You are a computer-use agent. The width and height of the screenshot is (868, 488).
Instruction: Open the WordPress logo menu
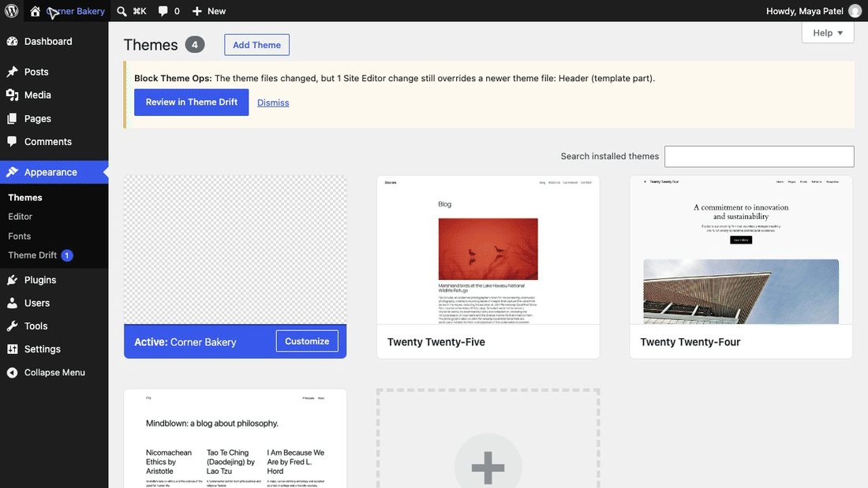point(12,11)
